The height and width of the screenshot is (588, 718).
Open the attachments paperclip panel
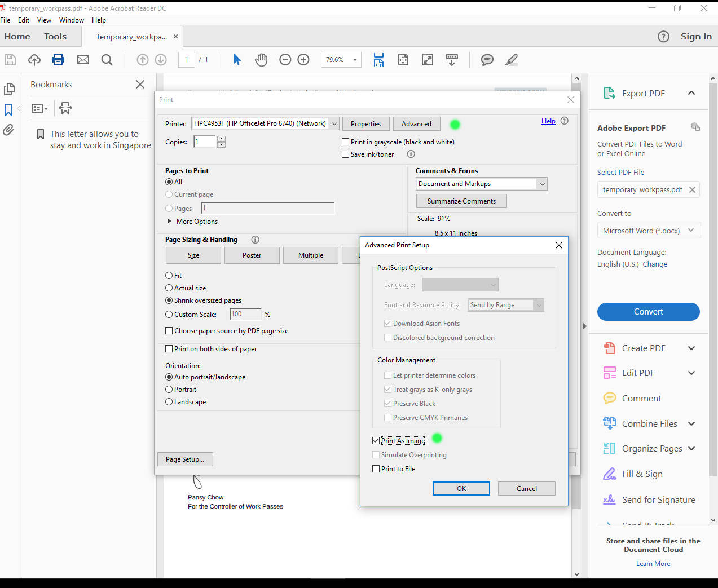pos(9,130)
